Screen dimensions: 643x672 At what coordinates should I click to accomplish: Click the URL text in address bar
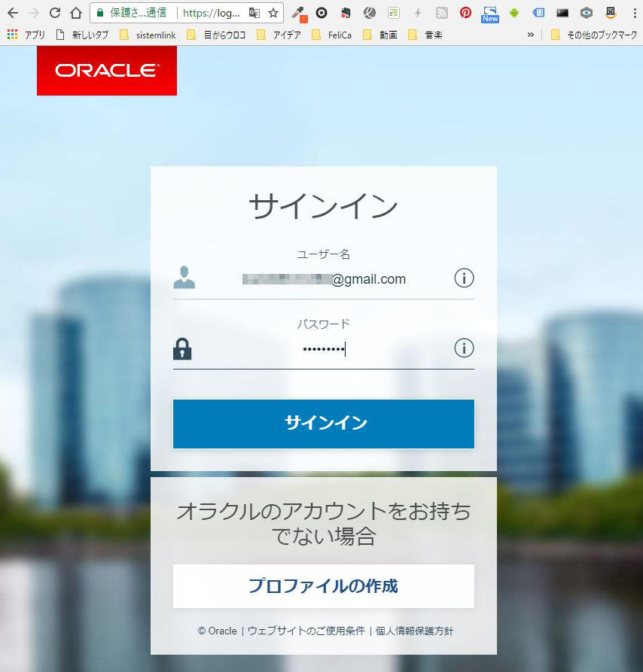(x=212, y=13)
